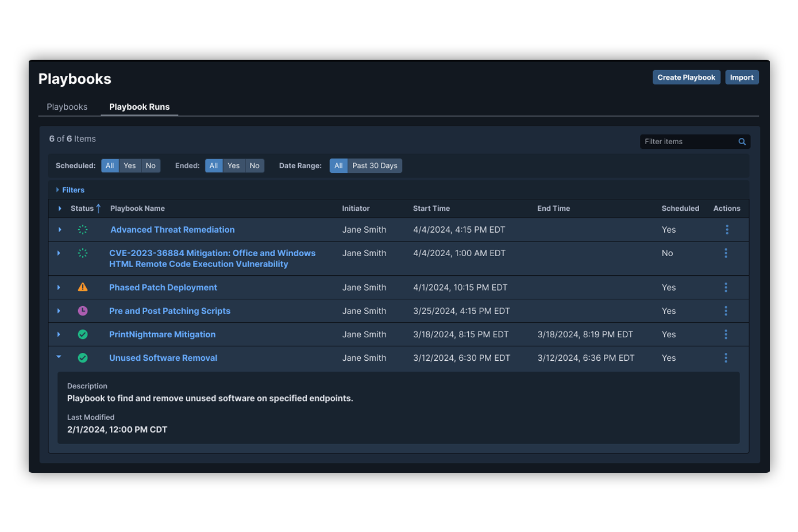Click the running spinner status icon for CVE-2023-36884 Mitigation
This screenshot has height=532, width=798.
pyautogui.click(x=83, y=253)
